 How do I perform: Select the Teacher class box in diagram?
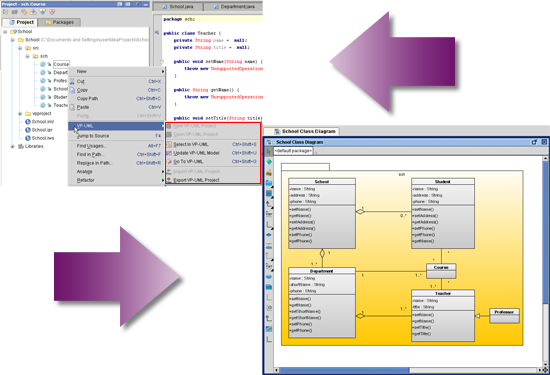443,315
